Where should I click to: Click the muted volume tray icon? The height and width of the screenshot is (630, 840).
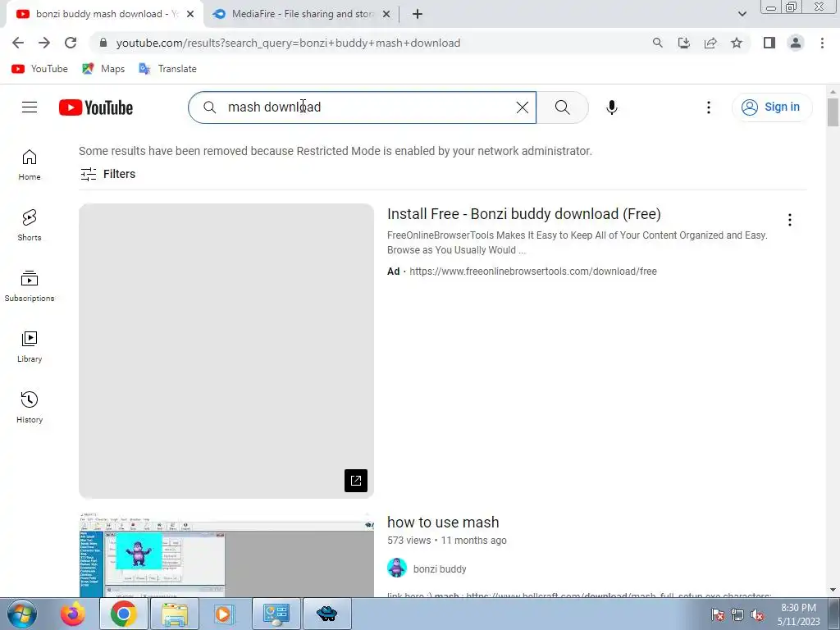point(757,615)
